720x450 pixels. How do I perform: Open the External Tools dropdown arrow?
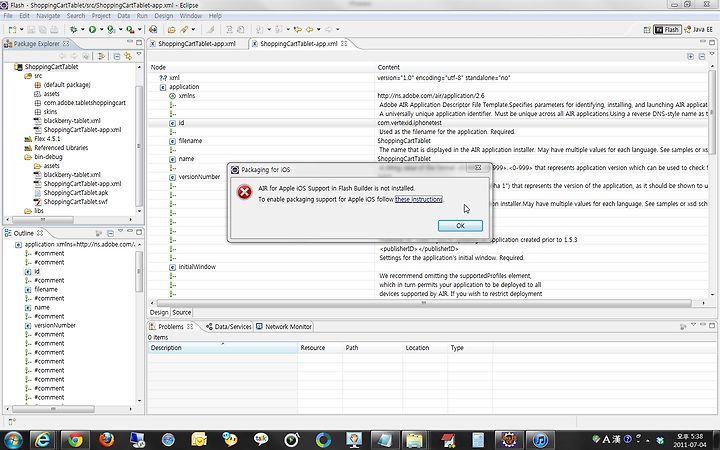(140, 29)
